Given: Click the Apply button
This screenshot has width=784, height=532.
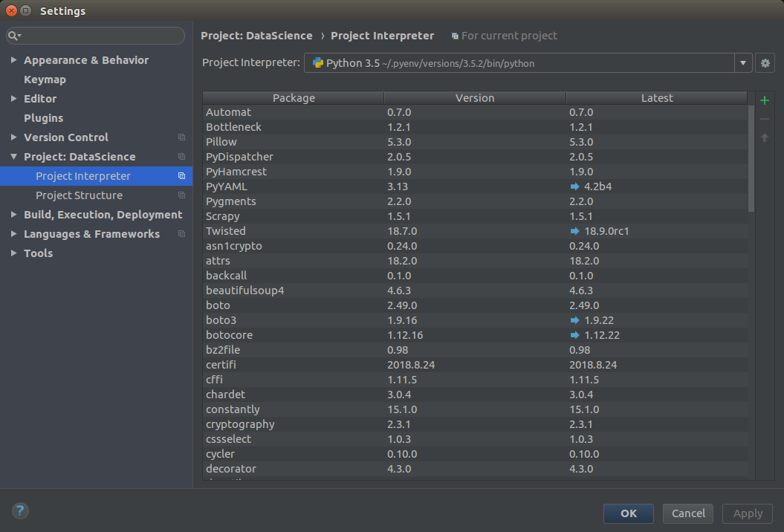Looking at the screenshot, I should pos(747,513).
